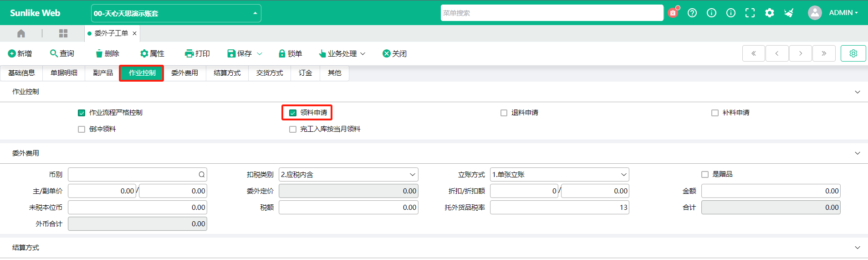Click the red notification icon

click(673, 13)
